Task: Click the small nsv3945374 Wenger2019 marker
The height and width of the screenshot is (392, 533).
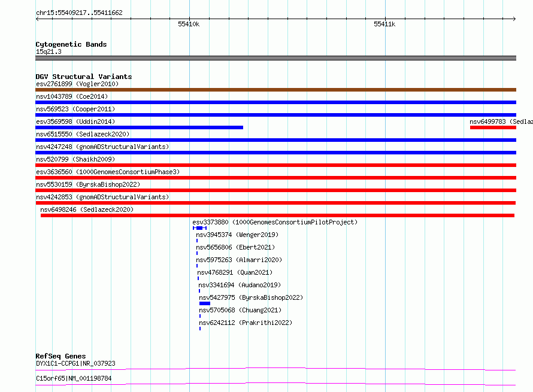Action: (197, 241)
